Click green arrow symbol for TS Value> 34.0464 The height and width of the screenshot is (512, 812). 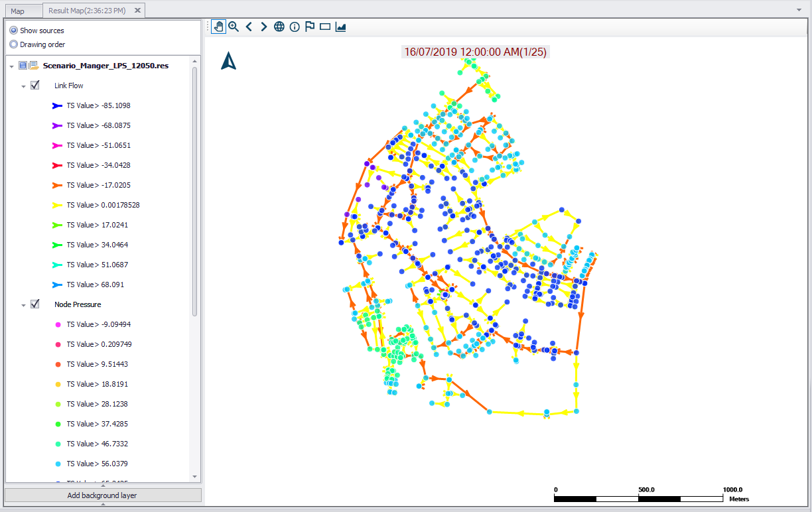click(x=57, y=245)
